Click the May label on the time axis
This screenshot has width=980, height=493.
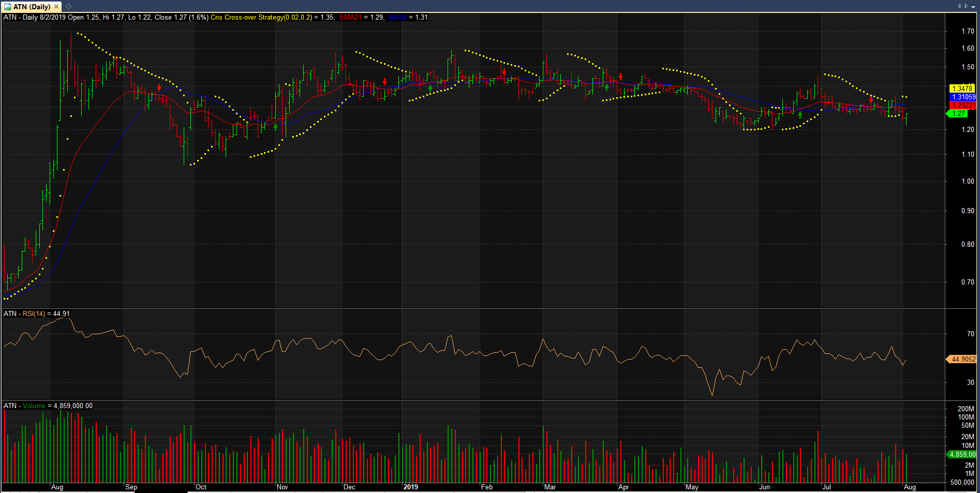pyautogui.click(x=692, y=487)
